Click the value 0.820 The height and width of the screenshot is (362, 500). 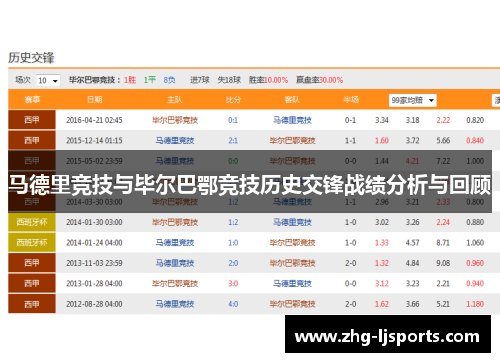pos(475,120)
